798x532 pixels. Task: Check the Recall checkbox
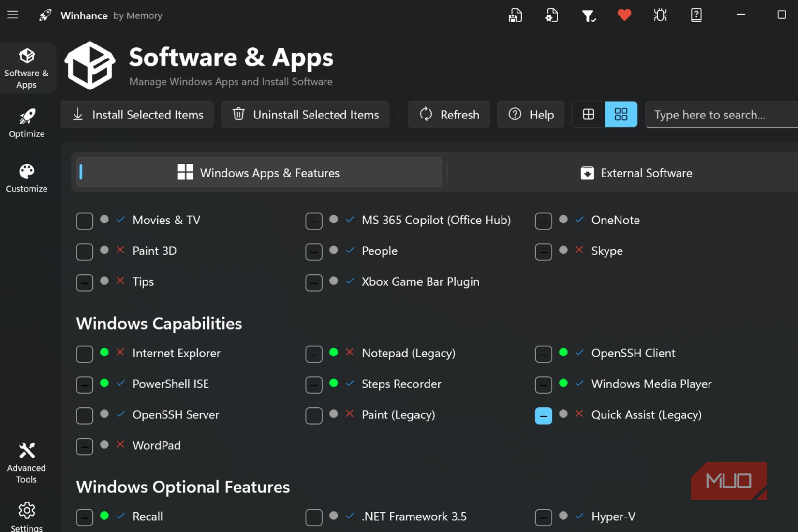84,517
